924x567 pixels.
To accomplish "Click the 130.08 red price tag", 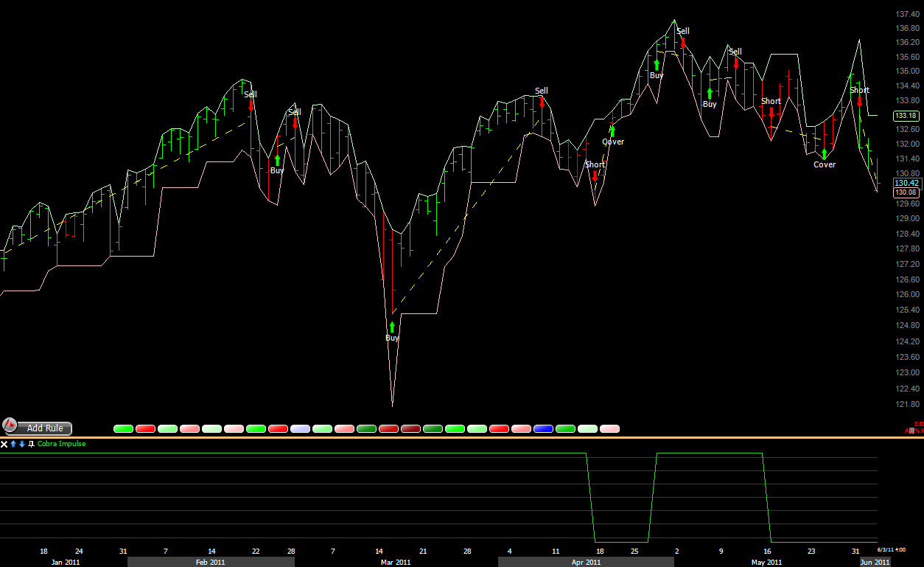I will (906, 192).
